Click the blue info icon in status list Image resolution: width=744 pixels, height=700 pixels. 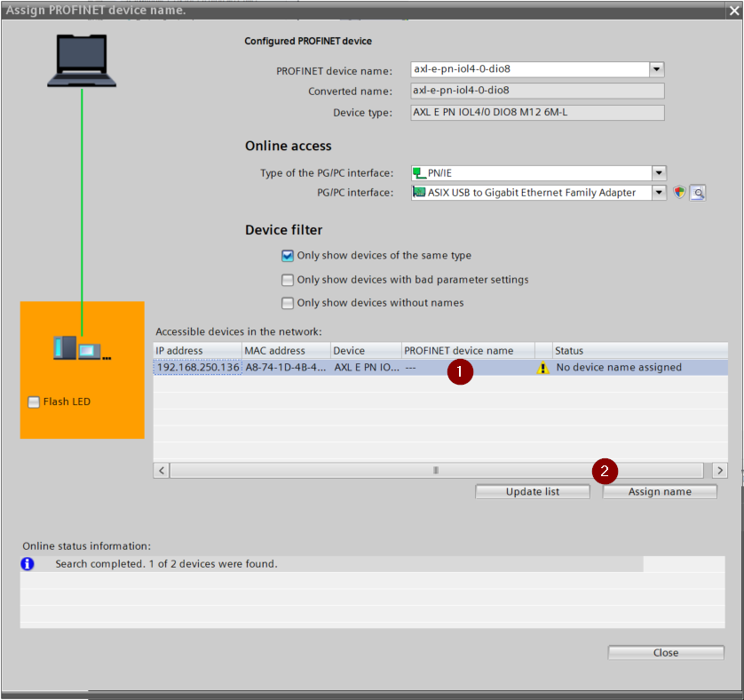coord(28,563)
